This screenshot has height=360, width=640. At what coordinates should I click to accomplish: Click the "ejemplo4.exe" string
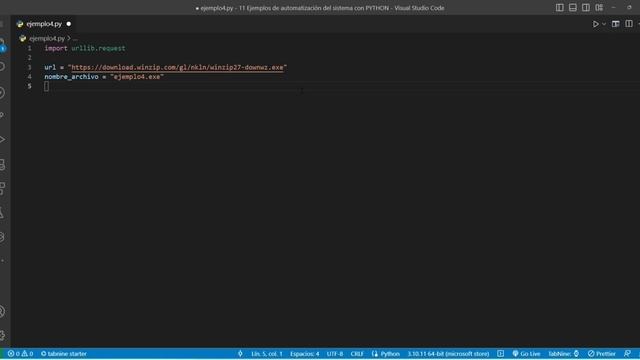click(x=137, y=77)
